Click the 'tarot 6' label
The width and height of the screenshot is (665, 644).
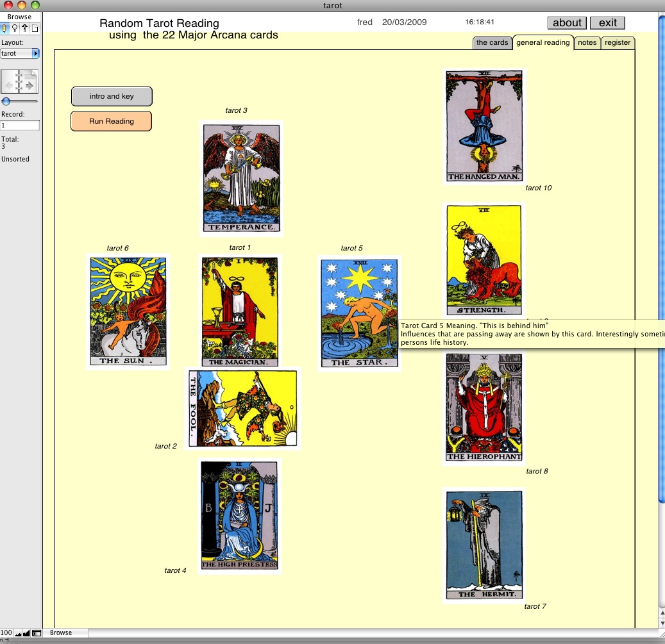[x=117, y=248]
